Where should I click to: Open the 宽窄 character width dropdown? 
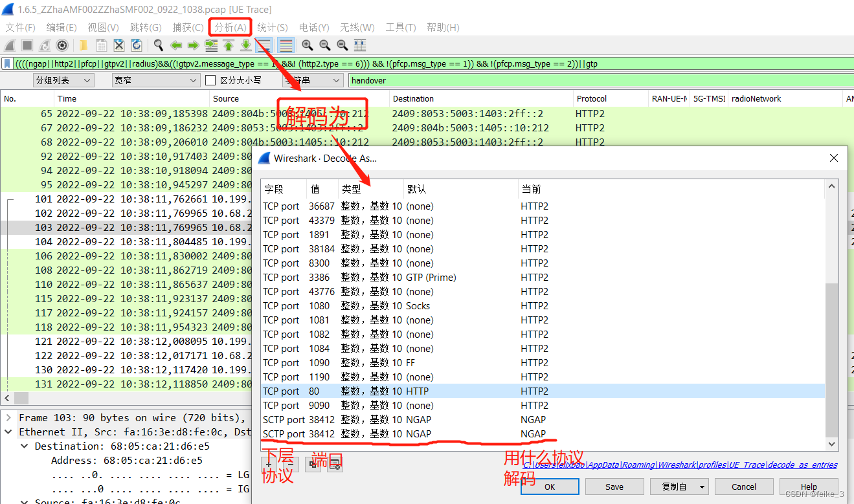(155, 80)
